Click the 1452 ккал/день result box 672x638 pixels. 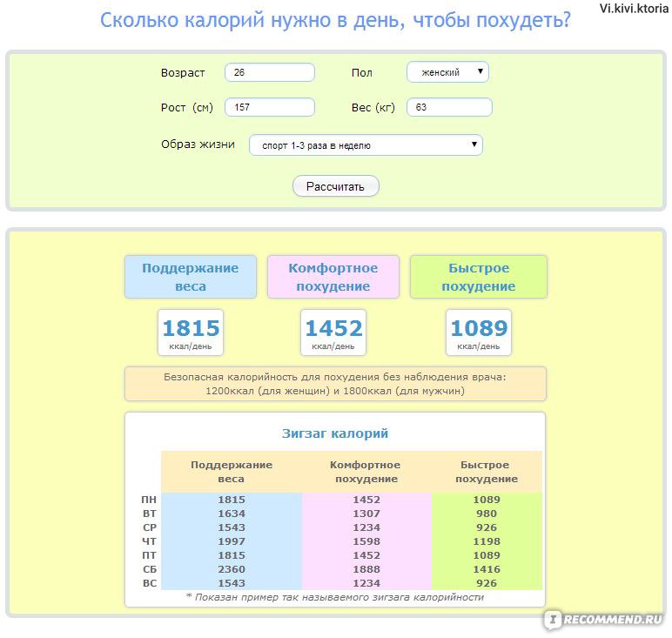pos(333,332)
